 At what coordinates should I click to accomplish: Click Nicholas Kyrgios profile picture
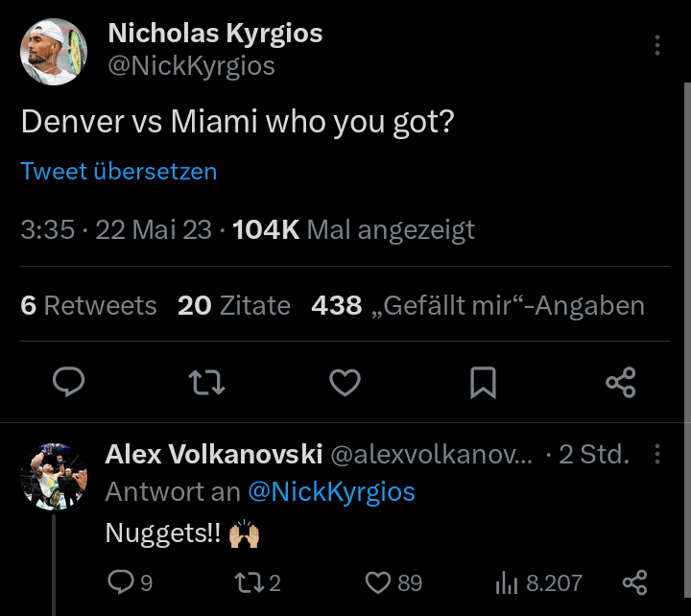(52, 51)
